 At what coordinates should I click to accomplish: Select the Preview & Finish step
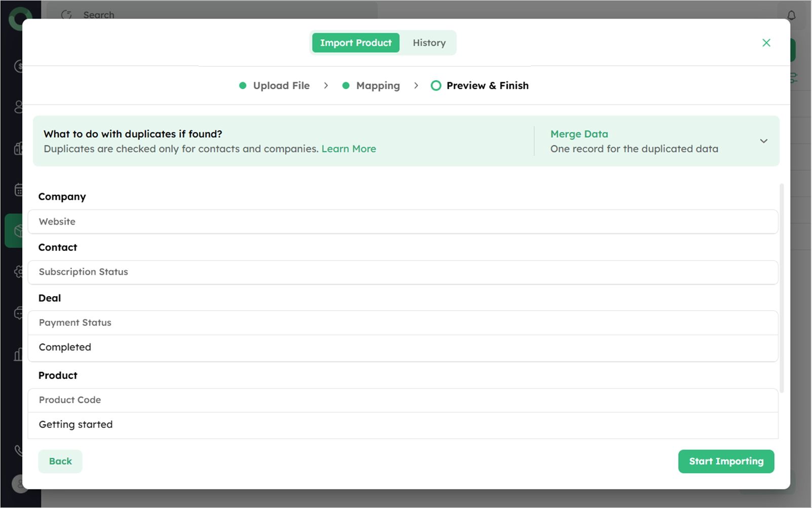[x=480, y=86]
